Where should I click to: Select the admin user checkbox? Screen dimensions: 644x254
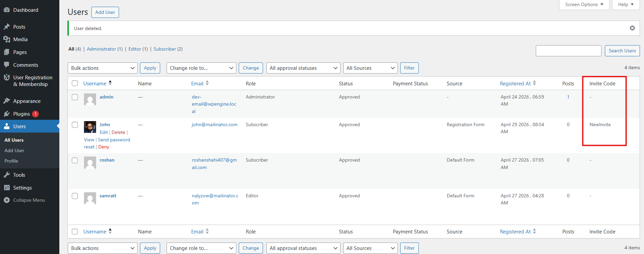(75, 97)
